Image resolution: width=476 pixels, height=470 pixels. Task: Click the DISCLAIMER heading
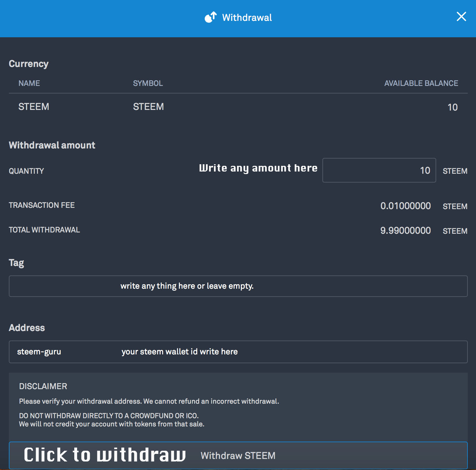[43, 386]
